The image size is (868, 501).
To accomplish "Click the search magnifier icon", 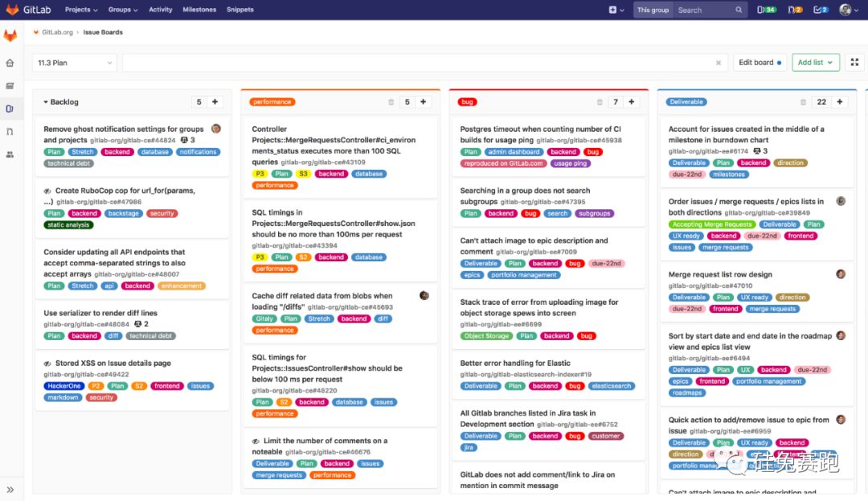I will pyautogui.click(x=739, y=10).
